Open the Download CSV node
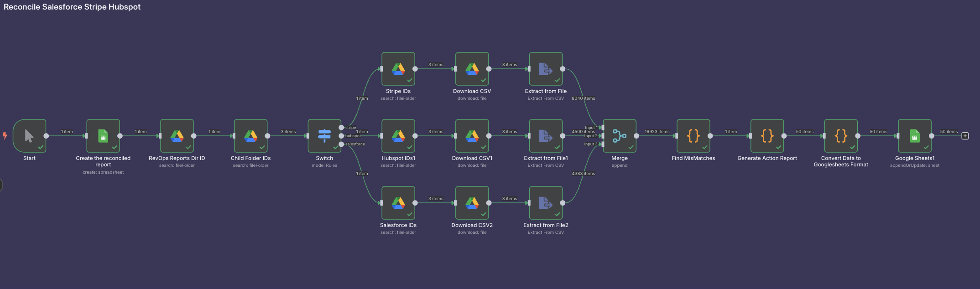This screenshot has height=289, width=980. click(472, 69)
